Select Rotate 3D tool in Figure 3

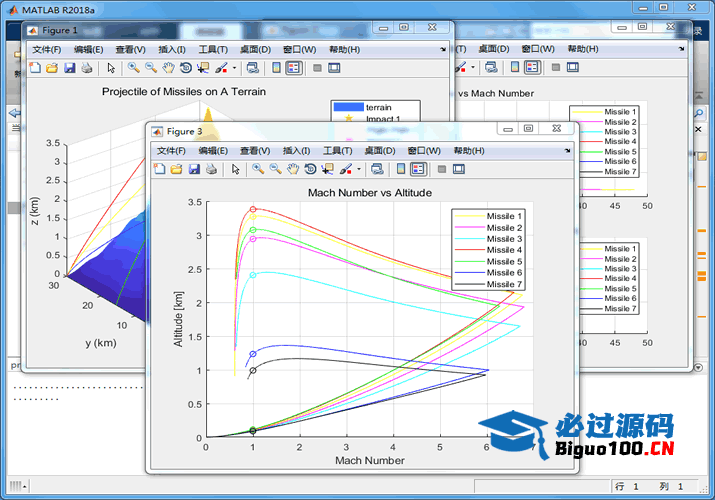(310, 169)
